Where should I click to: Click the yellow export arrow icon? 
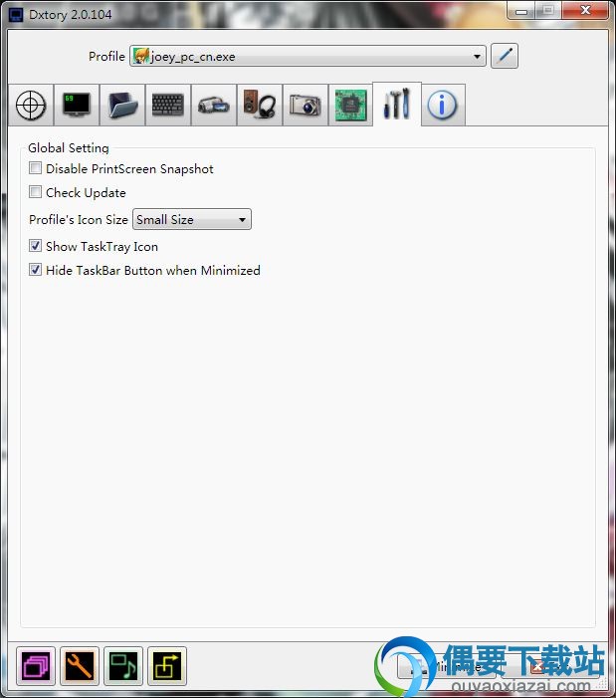167,666
